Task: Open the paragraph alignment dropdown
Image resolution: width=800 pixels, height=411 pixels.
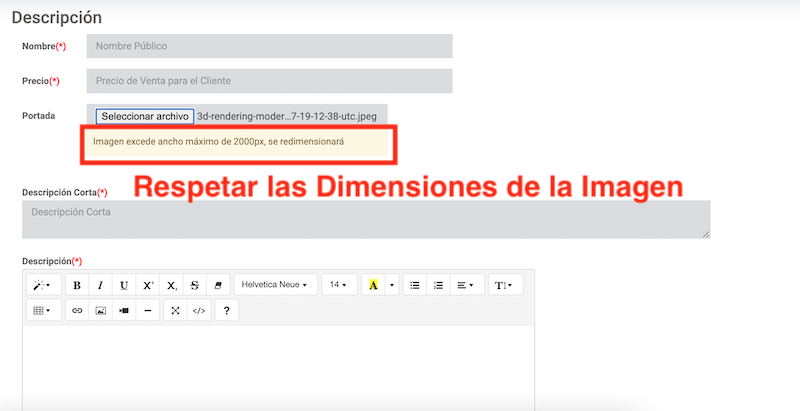Action: pos(468,285)
